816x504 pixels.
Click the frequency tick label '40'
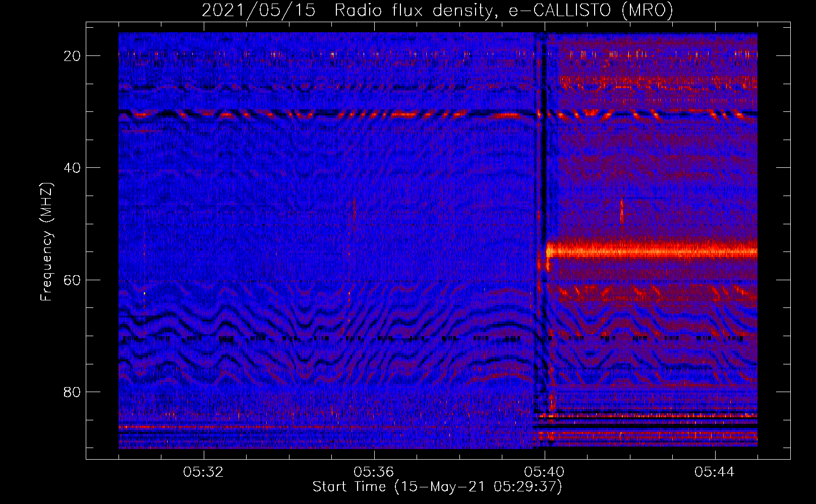point(73,167)
